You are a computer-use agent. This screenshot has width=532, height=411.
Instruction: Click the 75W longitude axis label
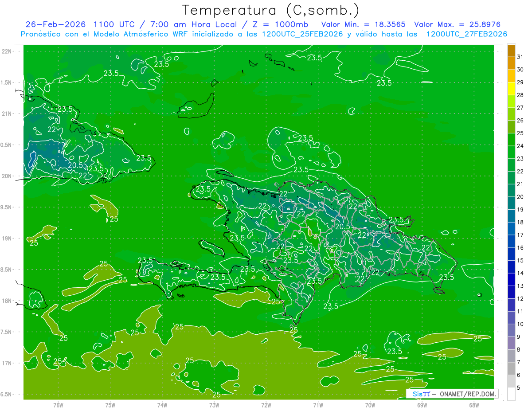pos(110,405)
